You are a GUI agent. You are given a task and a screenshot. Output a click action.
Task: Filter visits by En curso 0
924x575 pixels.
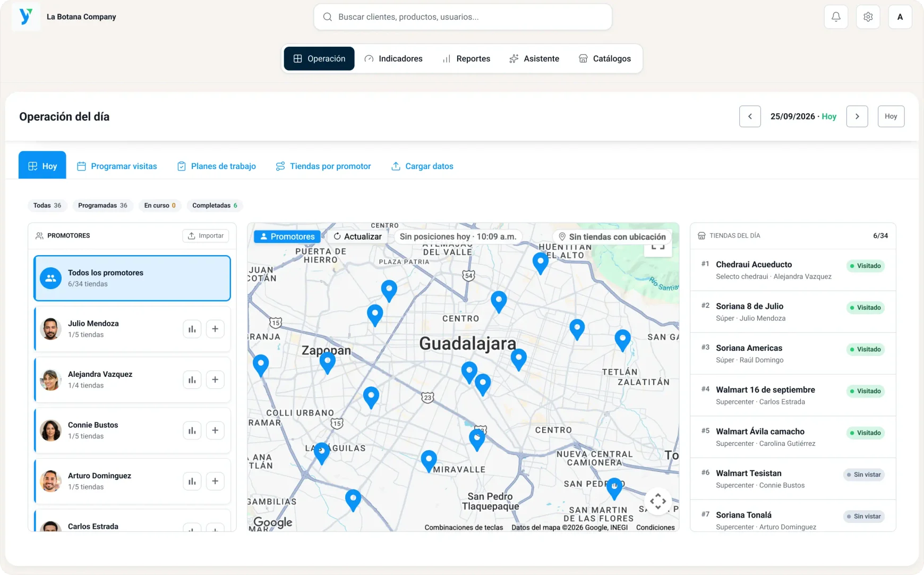point(160,206)
